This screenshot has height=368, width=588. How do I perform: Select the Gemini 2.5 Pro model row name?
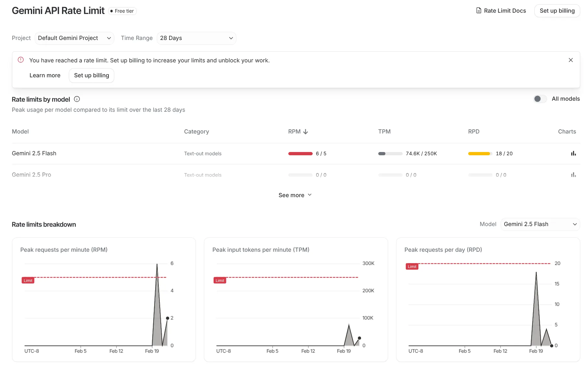pyautogui.click(x=31, y=175)
